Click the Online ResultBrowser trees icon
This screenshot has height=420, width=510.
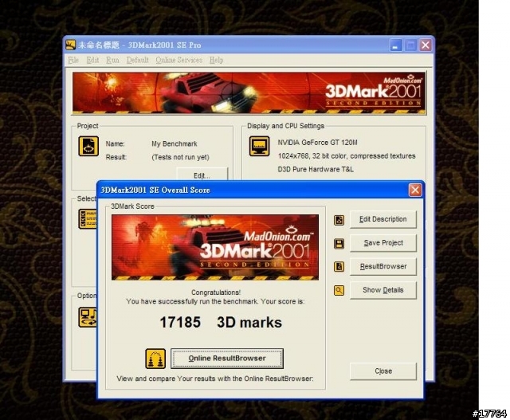point(155,359)
